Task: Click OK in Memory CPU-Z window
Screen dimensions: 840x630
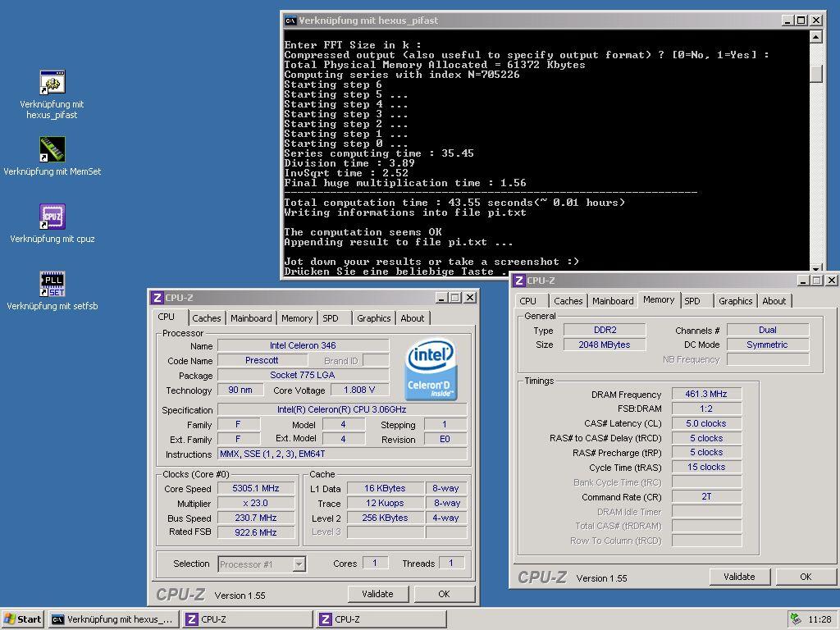Action: pos(806,577)
